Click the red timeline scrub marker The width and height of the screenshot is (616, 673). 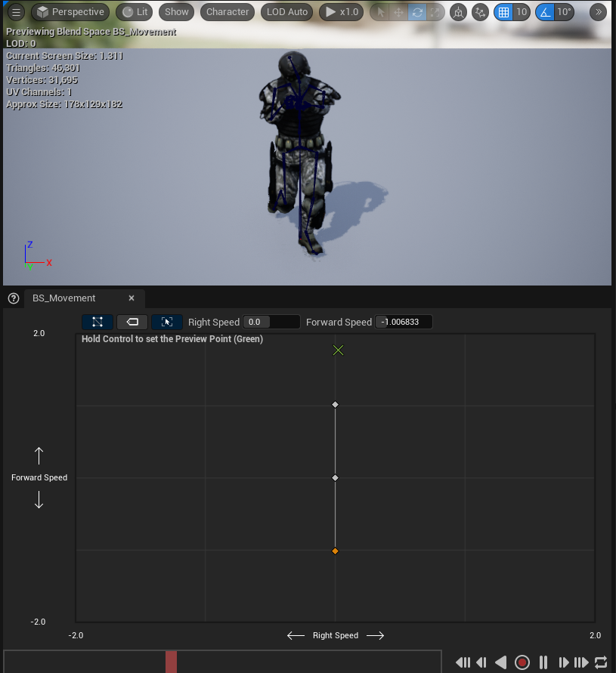click(x=171, y=662)
